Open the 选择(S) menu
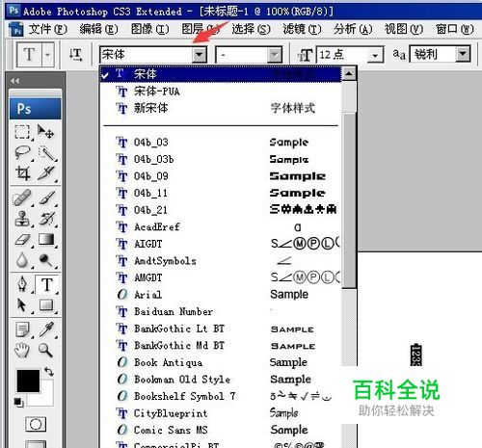The width and height of the screenshot is (482, 448). (x=251, y=30)
